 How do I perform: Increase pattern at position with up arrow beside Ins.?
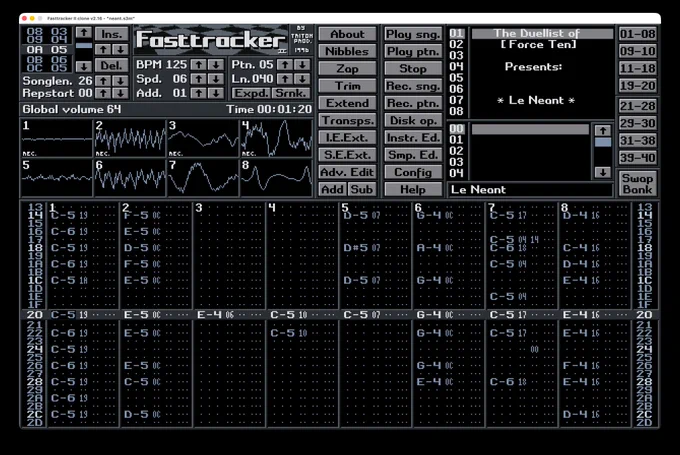coord(103,49)
